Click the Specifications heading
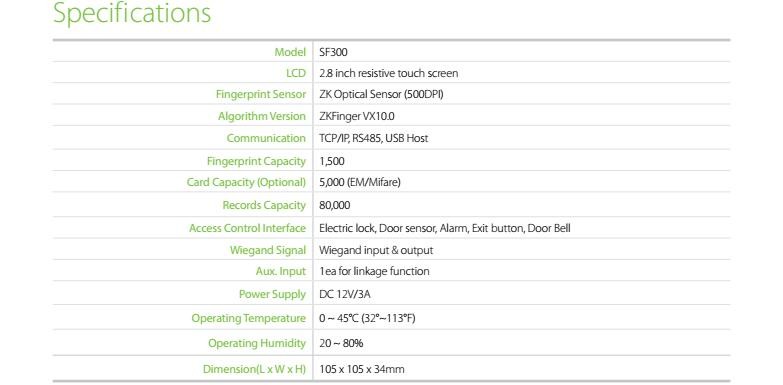783x385 pixels. pyautogui.click(x=132, y=12)
